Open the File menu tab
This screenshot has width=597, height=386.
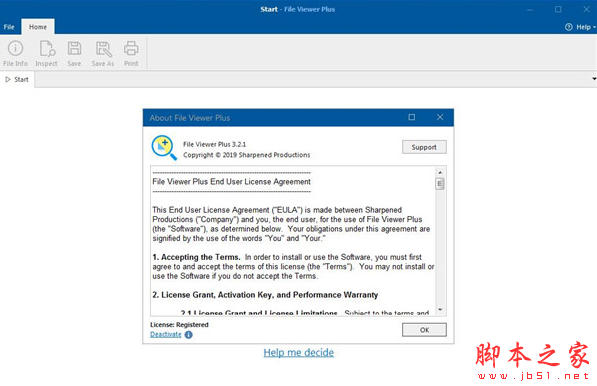(9, 27)
